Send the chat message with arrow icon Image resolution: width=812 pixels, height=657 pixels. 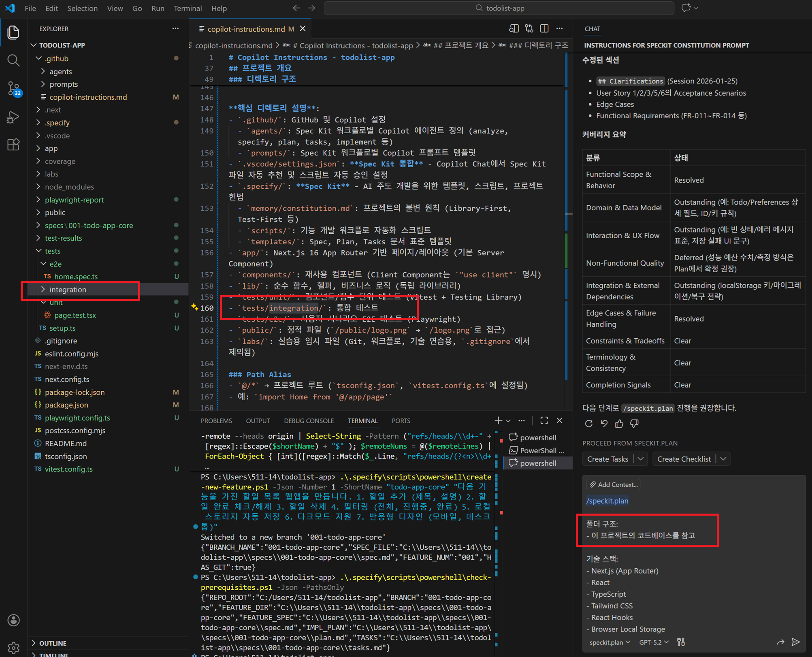point(795,642)
